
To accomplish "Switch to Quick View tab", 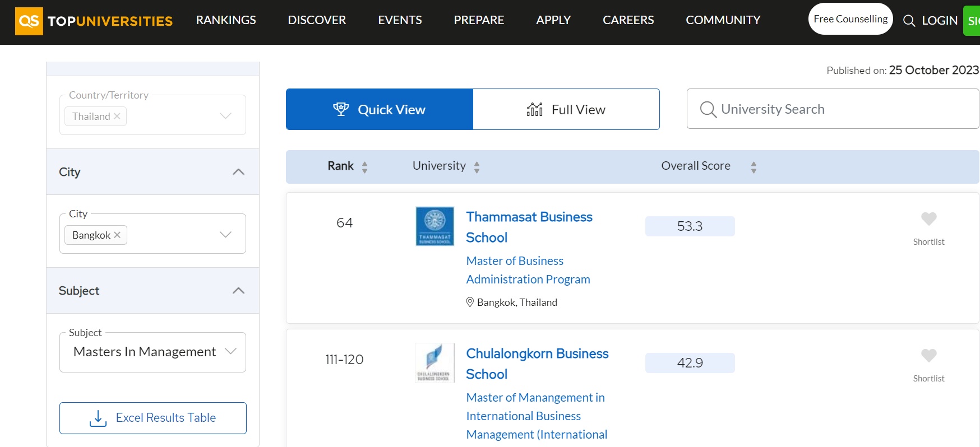I will [x=380, y=109].
